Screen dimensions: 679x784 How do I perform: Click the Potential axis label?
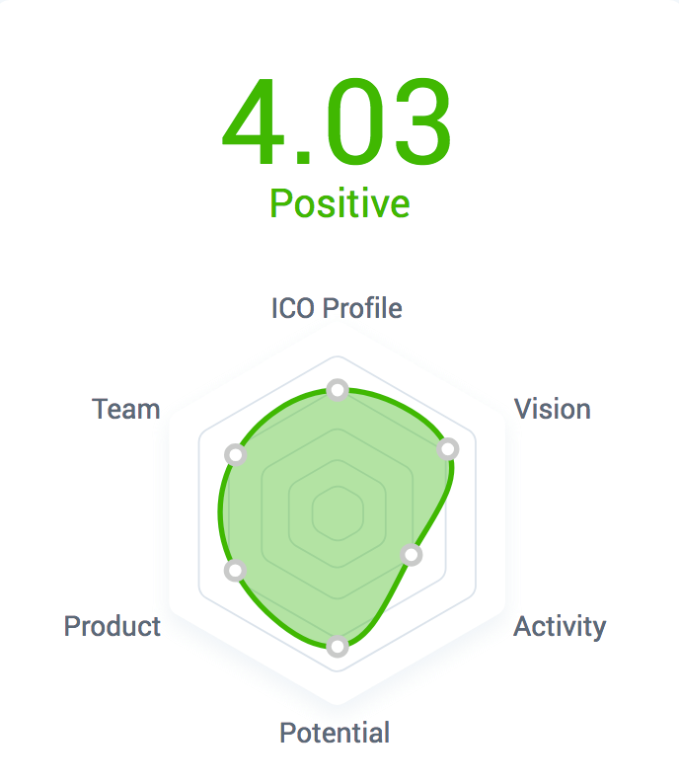(335, 733)
